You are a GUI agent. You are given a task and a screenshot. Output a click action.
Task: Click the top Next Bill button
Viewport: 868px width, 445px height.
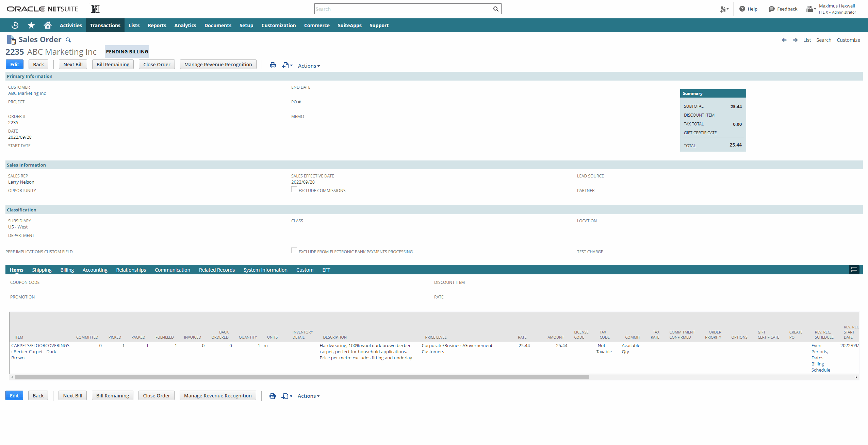click(x=73, y=64)
